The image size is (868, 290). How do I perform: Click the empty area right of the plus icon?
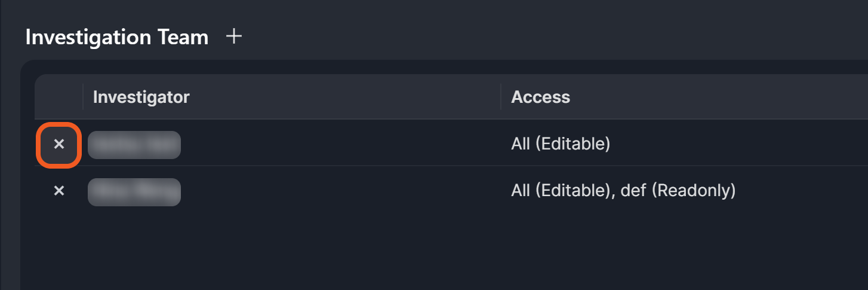pyautogui.click(x=478, y=37)
